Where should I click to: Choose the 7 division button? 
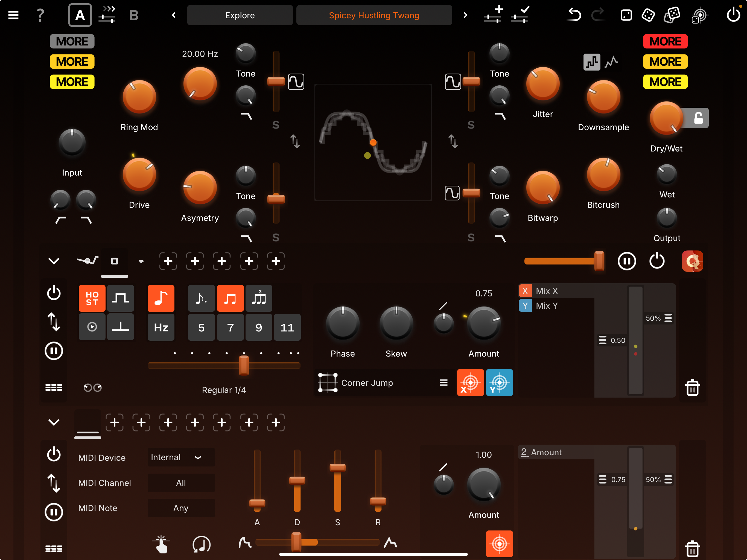[x=230, y=327]
